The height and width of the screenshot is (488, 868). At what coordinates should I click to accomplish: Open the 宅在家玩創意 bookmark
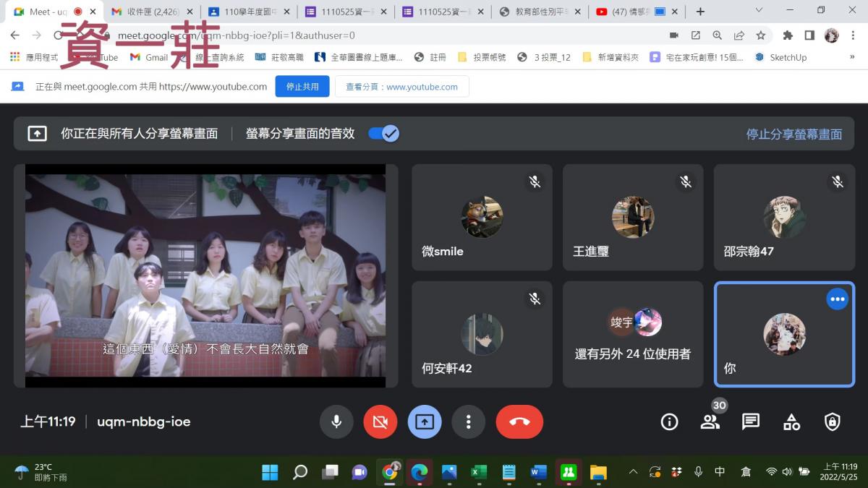pos(697,57)
